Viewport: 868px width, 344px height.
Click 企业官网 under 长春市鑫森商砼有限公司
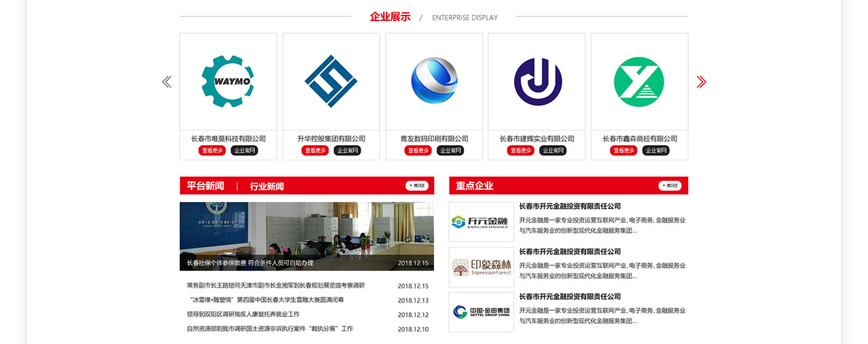coord(656,151)
